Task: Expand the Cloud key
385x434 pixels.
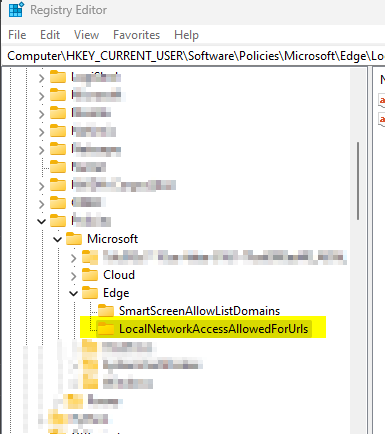Action: (x=74, y=276)
